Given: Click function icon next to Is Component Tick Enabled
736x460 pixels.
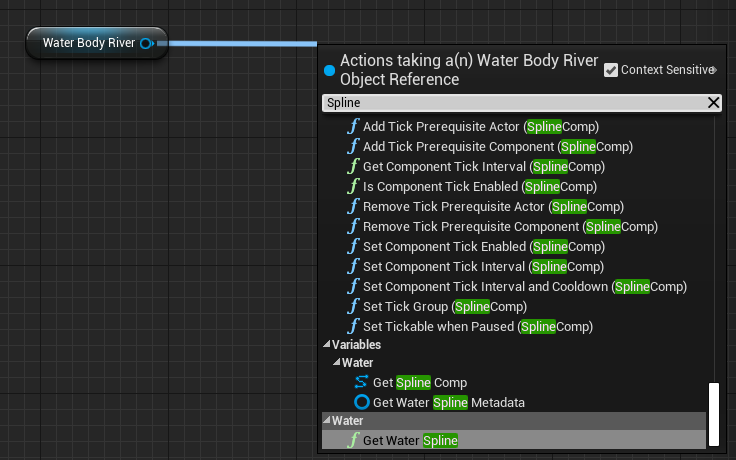Looking at the screenshot, I should 353,187.
